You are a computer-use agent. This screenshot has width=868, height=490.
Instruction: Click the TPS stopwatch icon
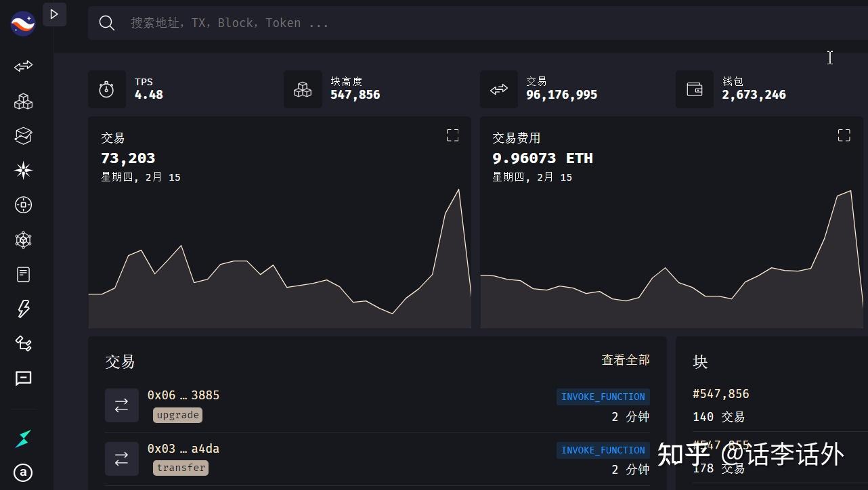(107, 89)
